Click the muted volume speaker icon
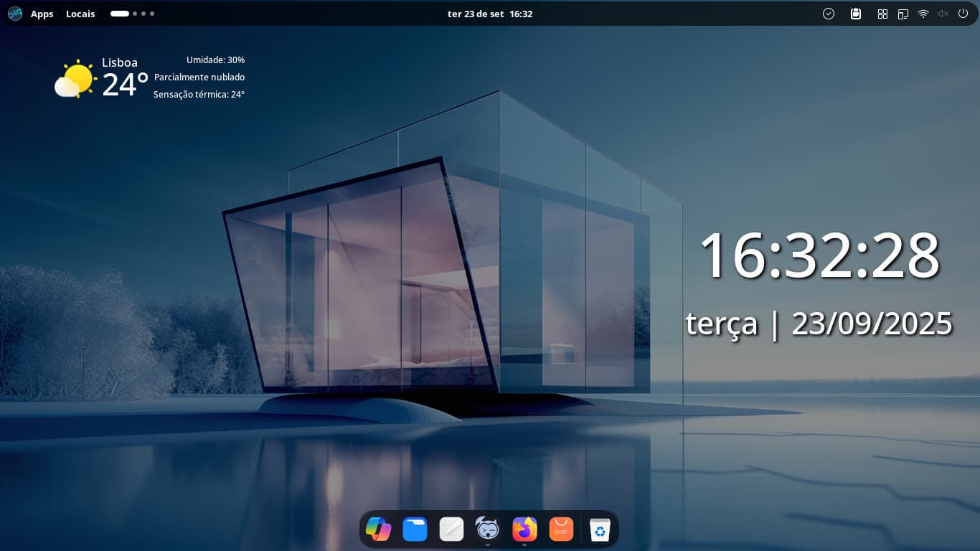This screenshot has width=980, height=551. point(943,14)
